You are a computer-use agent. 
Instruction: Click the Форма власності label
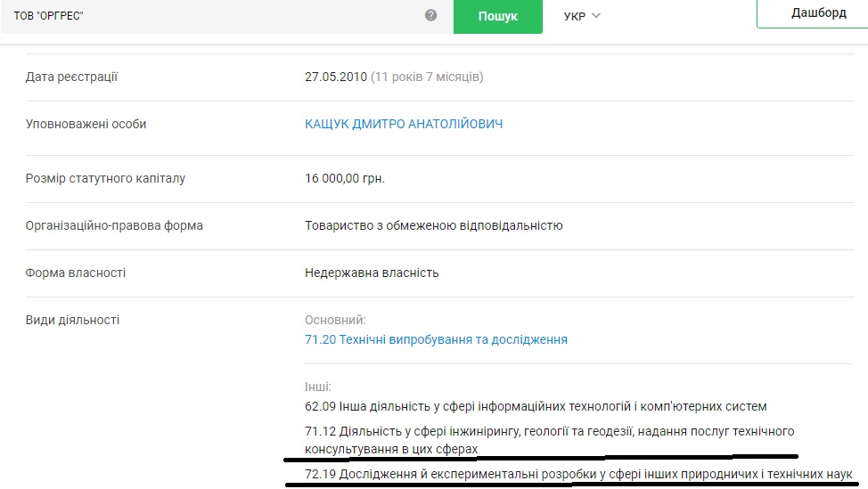76,273
